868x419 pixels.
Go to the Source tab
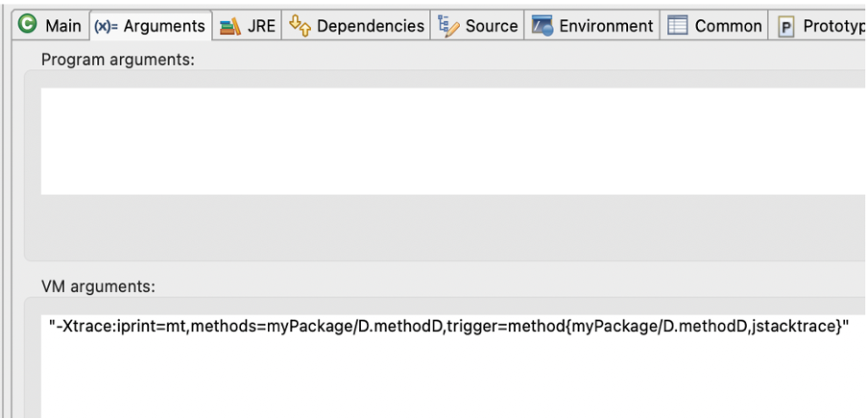click(x=478, y=26)
